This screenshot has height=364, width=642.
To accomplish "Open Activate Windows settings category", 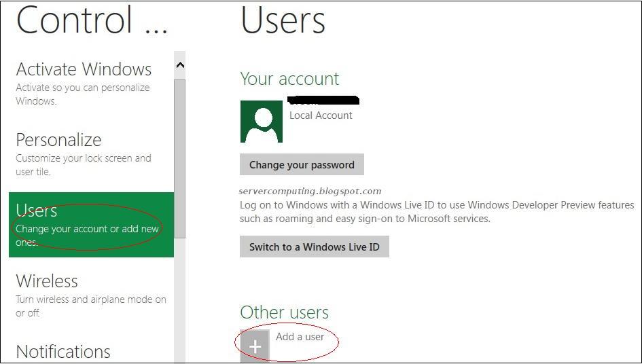I will pyautogui.click(x=84, y=69).
